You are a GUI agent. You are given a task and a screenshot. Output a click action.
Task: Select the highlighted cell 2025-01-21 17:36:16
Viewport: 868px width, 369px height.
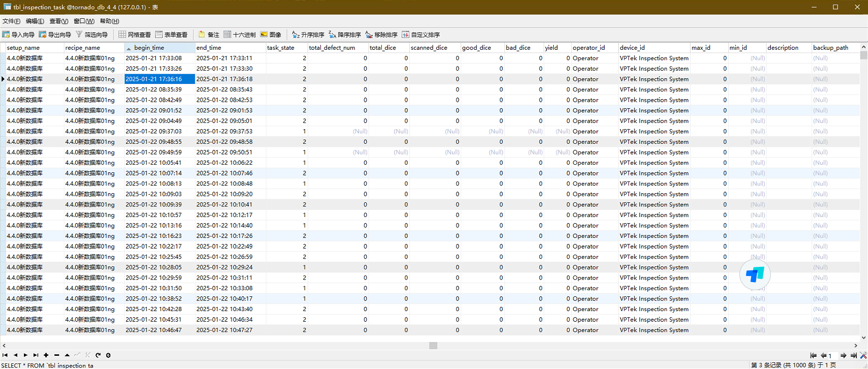pos(160,79)
